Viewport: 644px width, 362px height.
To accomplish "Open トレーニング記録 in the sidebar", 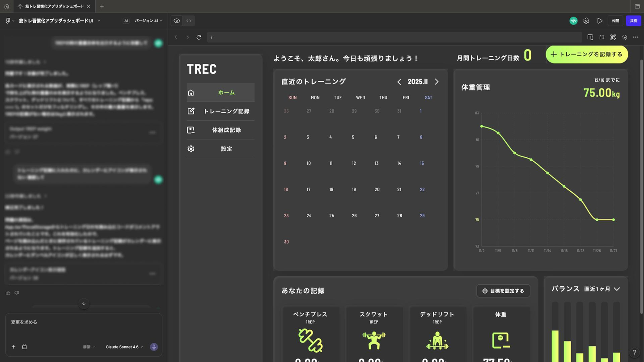I will click(220, 111).
